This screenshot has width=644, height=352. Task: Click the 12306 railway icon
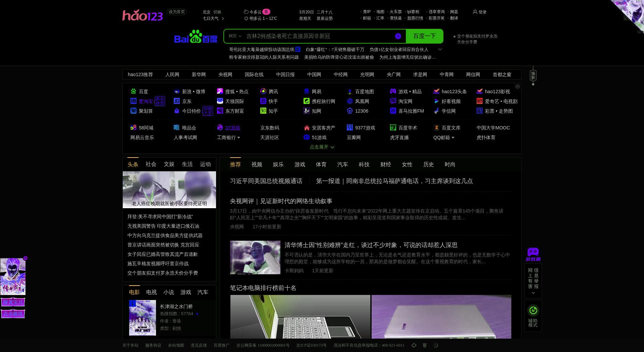(x=350, y=111)
